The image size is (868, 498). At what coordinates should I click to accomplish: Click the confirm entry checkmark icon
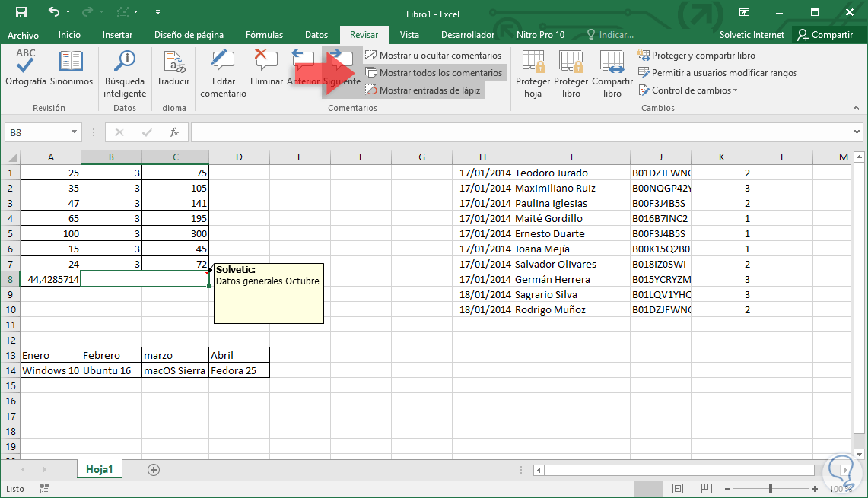147,132
